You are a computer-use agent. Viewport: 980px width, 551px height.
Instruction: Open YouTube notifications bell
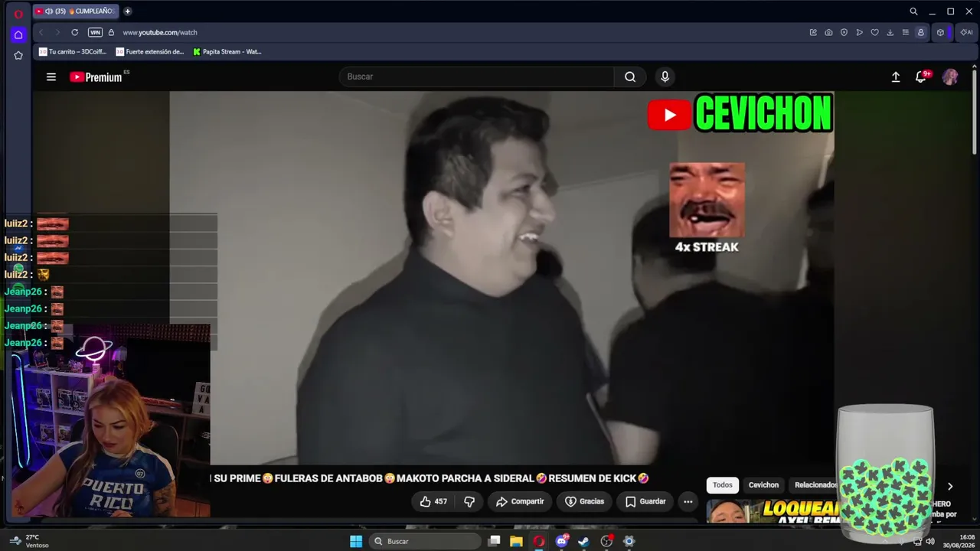click(x=922, y=77)
